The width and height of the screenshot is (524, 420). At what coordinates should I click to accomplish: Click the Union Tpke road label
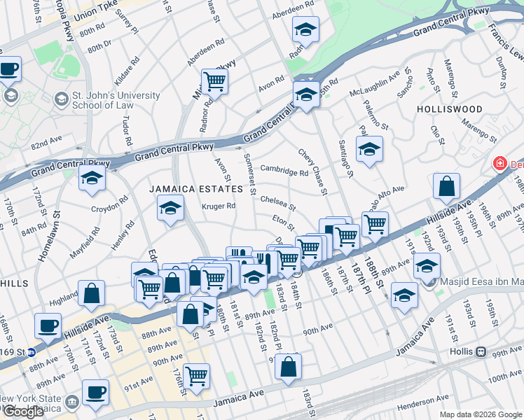(x=96, y=10)
